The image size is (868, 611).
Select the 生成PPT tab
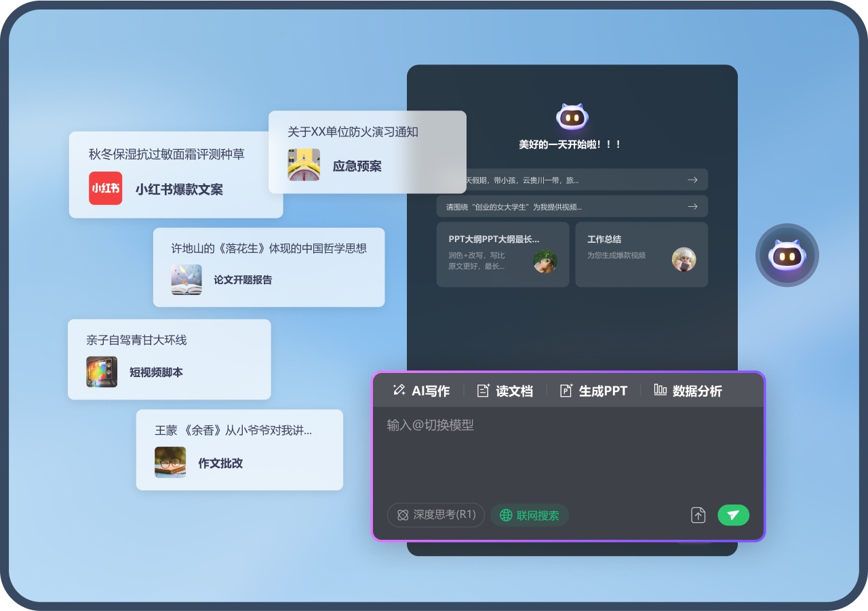coord(593,391)
